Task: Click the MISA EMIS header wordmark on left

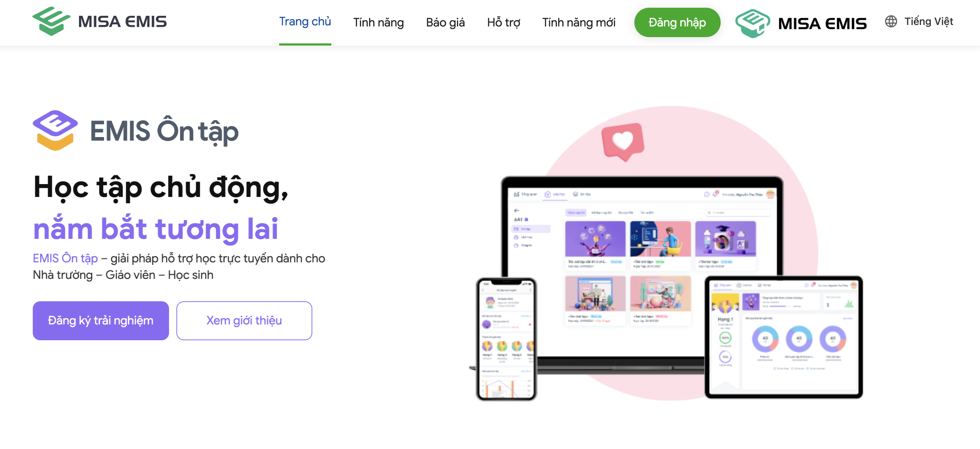Action: coord(122,22)
